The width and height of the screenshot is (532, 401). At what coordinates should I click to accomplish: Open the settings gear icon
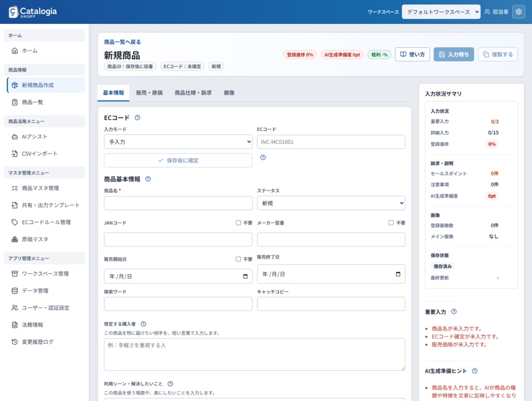point(518,12)
